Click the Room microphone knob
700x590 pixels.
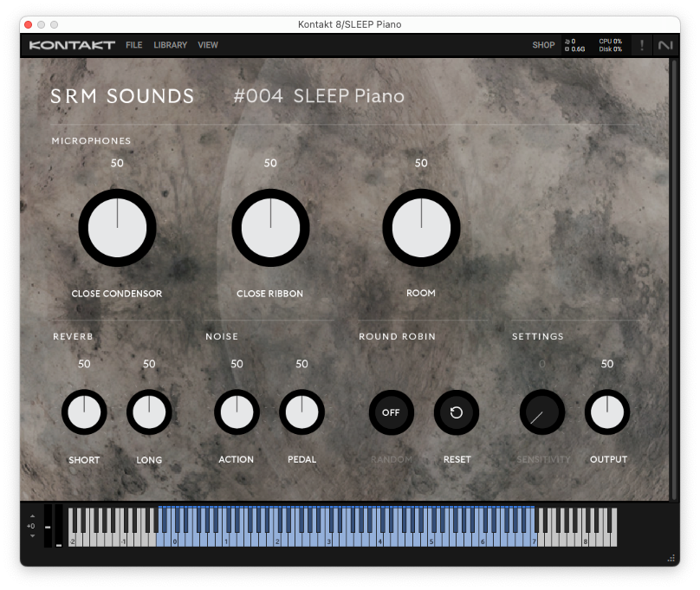[x=421, y=228]
